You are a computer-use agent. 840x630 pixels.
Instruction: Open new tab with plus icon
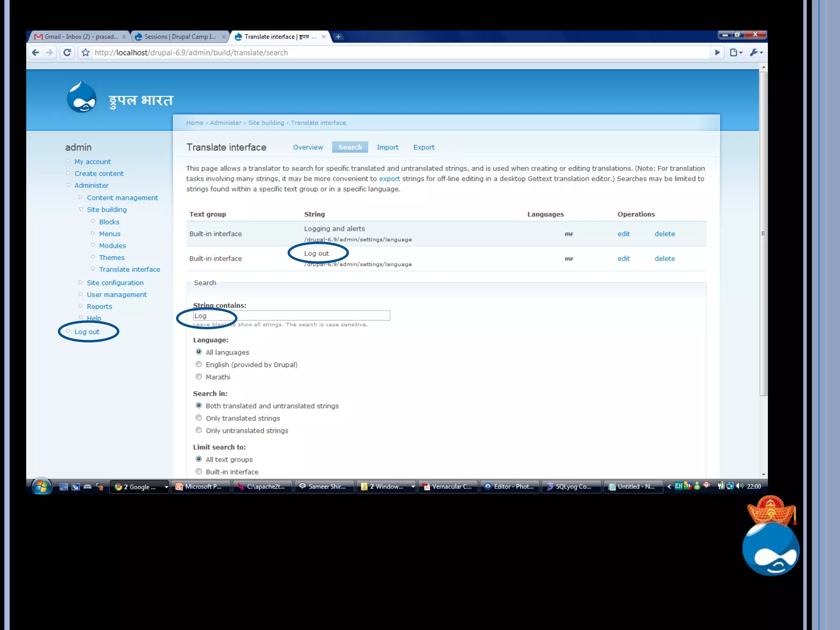[338, 37]
